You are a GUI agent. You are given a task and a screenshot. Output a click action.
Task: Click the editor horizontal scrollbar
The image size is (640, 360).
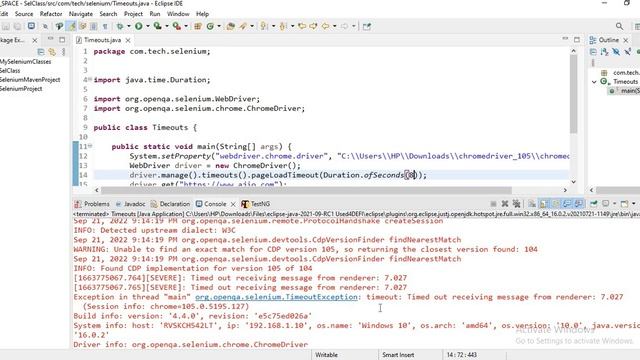pos(306,190)
